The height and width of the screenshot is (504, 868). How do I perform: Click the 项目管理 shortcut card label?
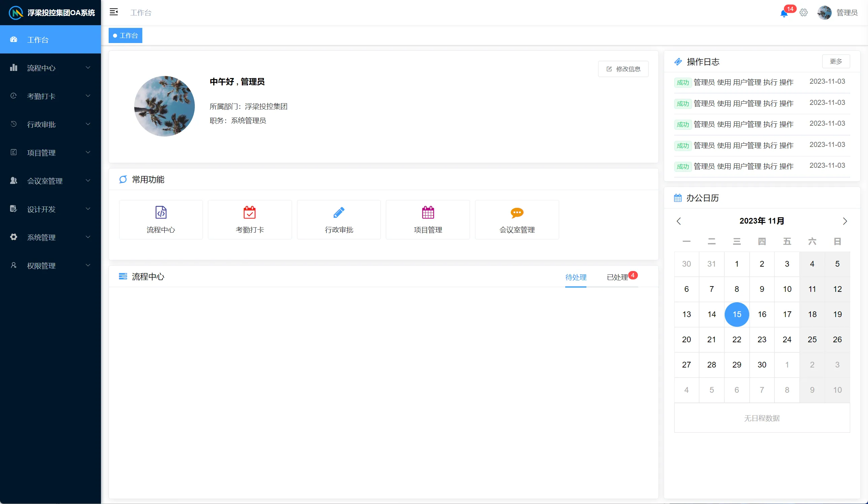click(428, 230)
